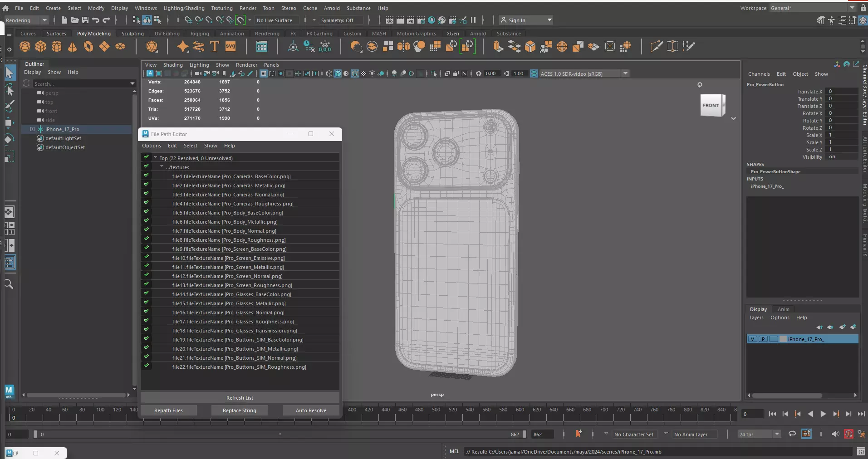Viewport: 868px width, 459px height.
Task: Switch to the UV Editing shelf tab
Action: [x=167, y=34]
